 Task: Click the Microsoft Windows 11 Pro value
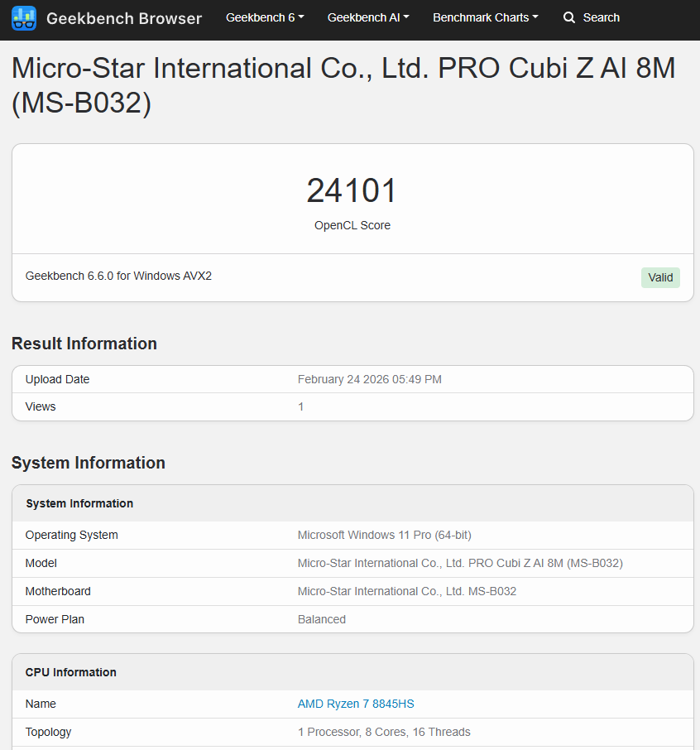pyautogui.click(x=384, y=535)
